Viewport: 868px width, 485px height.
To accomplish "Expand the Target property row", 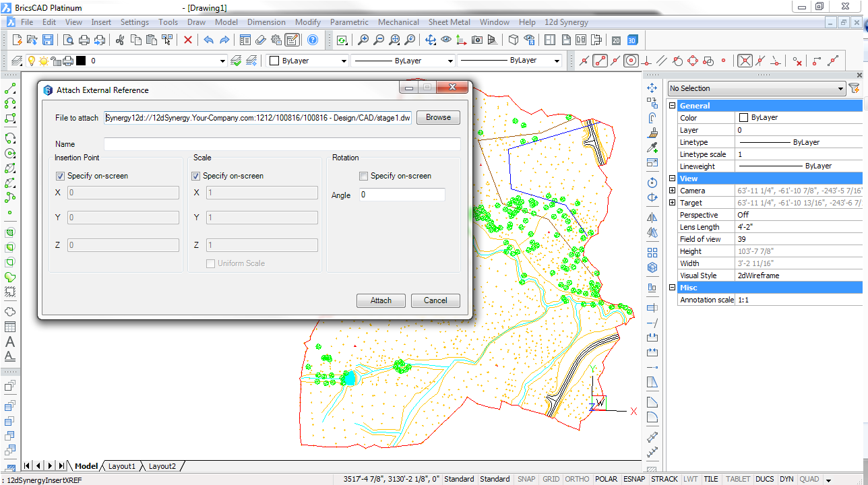I will click(x=672, y=203).
